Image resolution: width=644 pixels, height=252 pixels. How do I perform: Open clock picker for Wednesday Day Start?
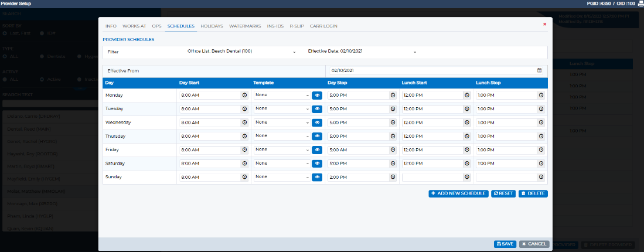click(244, 122)
